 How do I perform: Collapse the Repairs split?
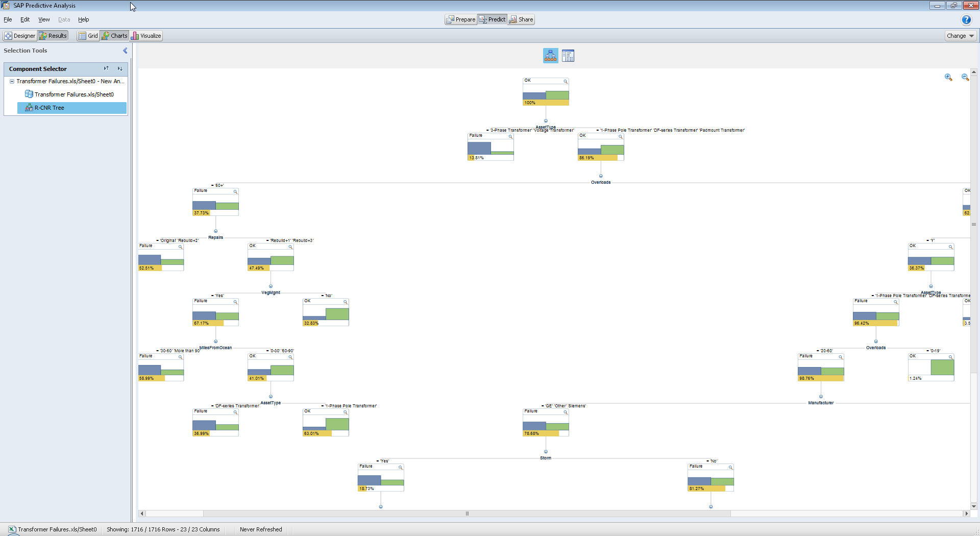[215, 231]
